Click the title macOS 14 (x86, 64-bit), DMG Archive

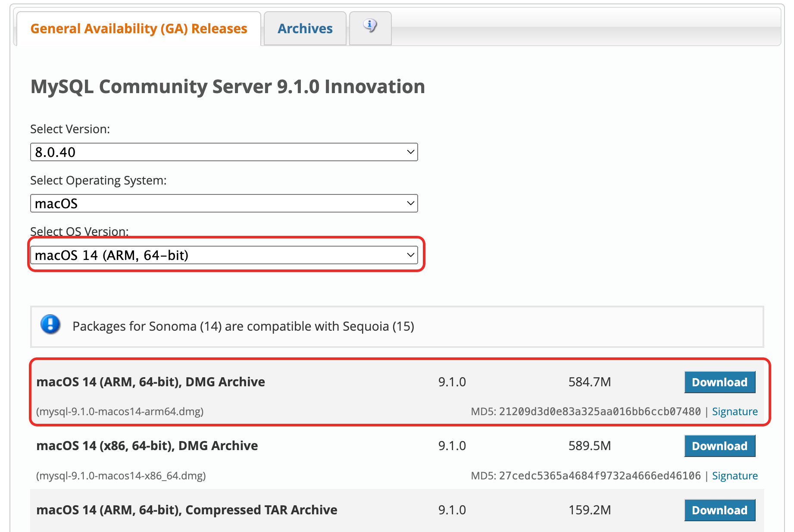click(x=147, y=446)
